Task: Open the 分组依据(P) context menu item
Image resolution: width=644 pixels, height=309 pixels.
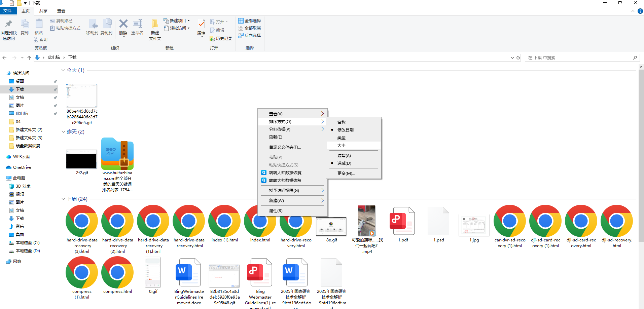Action: (x=292, y=129)
